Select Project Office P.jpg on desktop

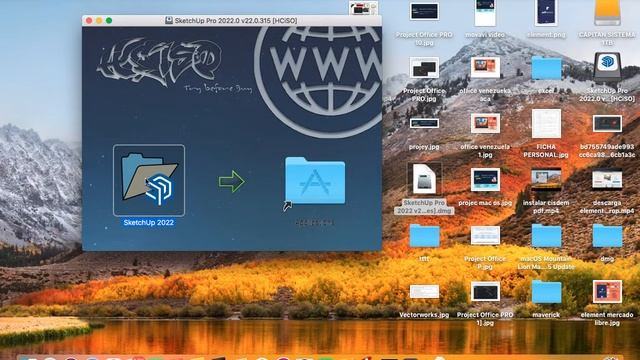(485, 236)
